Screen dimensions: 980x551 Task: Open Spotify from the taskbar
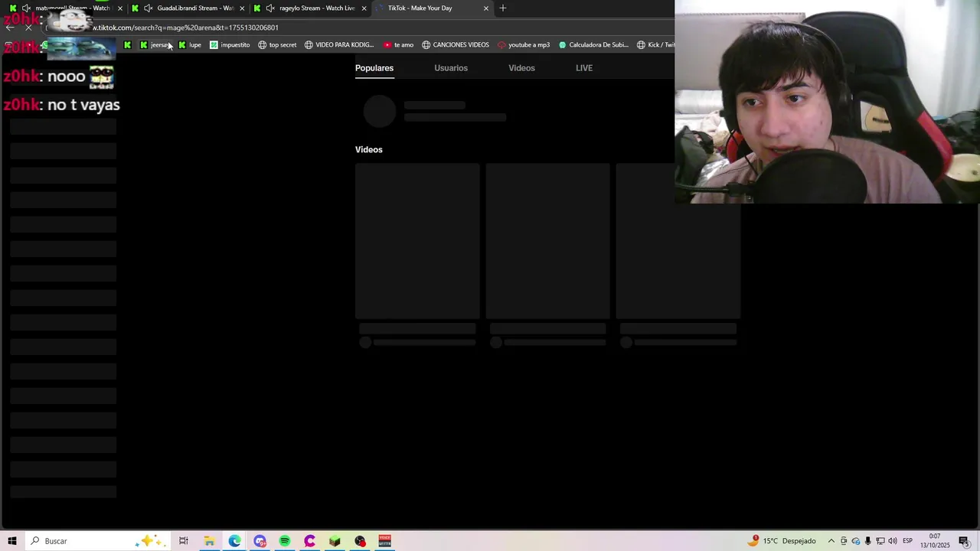point(285,541)
